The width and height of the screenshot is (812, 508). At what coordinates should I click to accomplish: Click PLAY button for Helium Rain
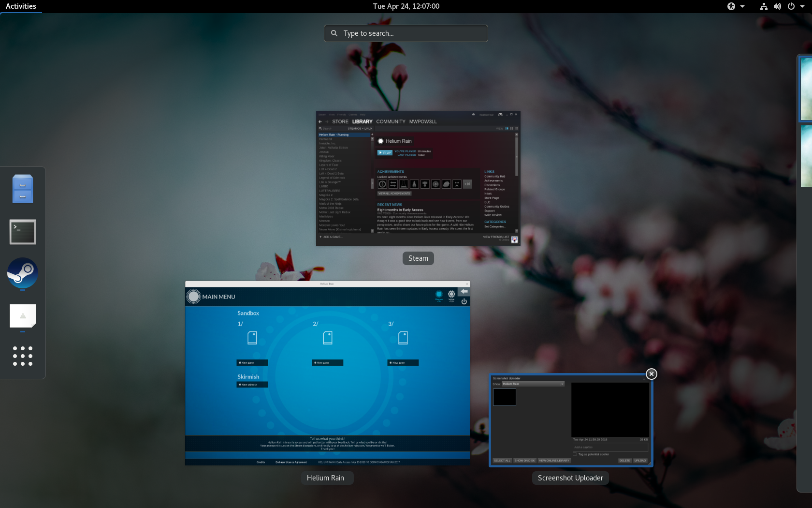coord(385,153)
